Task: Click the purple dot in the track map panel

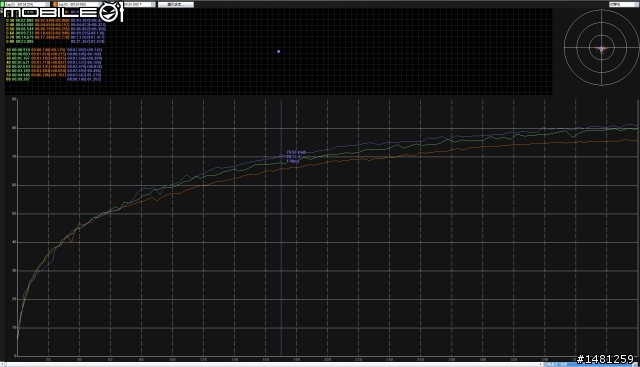Action: click(x=279, y=51)
